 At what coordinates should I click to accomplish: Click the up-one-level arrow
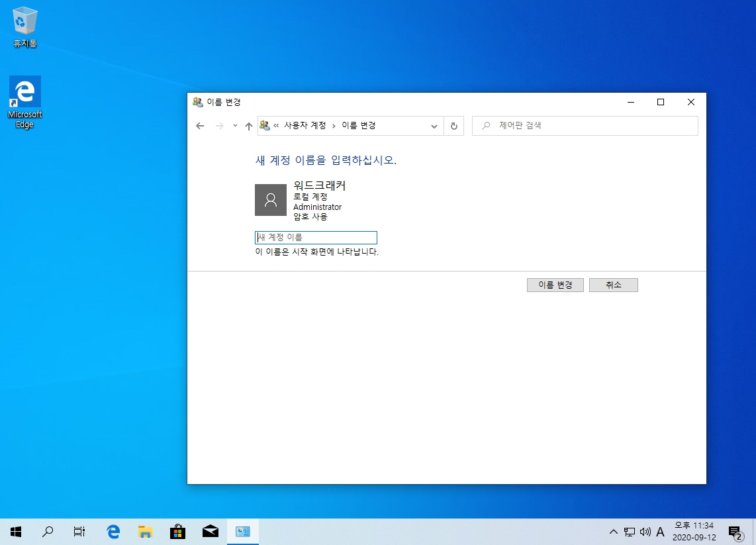tap(249, 126)
